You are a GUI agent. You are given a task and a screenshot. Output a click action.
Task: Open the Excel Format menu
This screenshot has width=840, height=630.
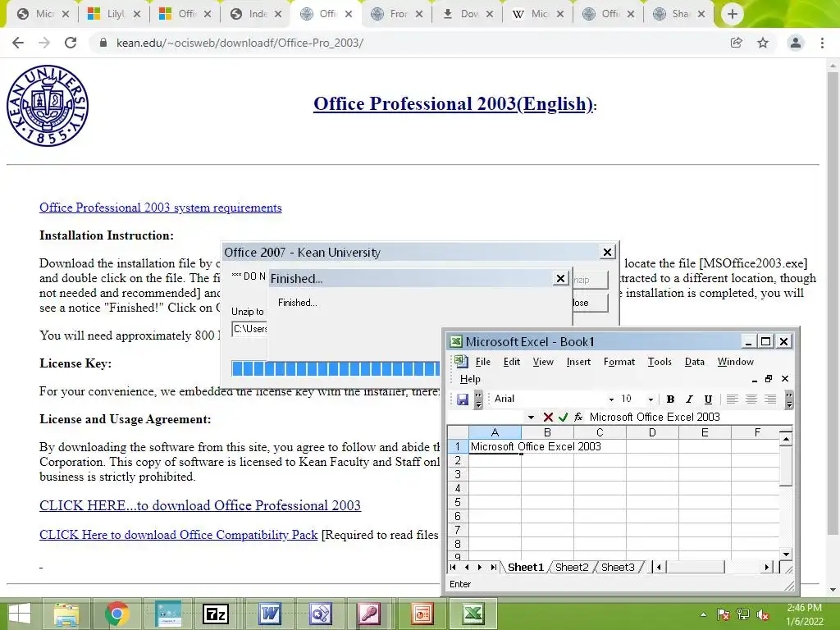(619, 362)
